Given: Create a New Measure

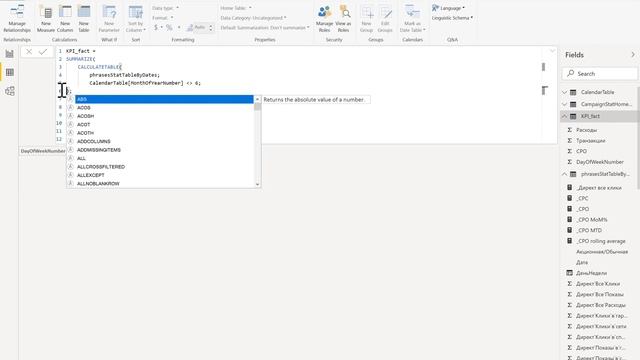Looking at the screenshot, I should coord(46,19).
